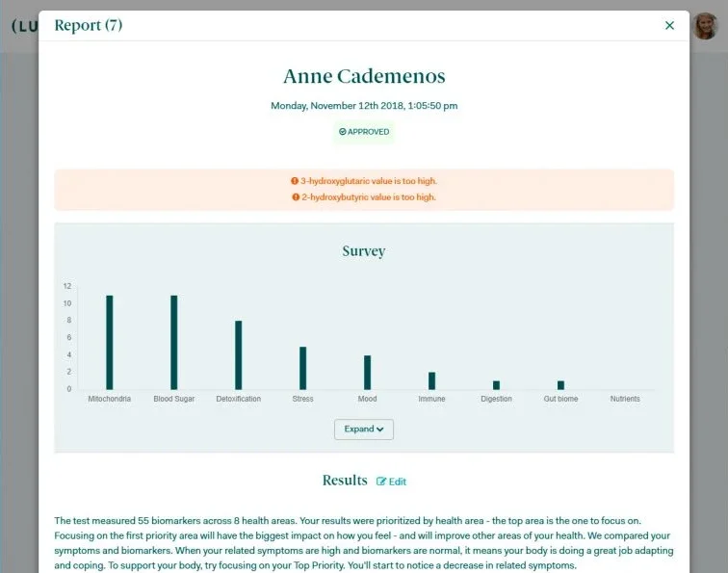
Task: Click the Mitochondria axis label
Action: (x=110, y=399)
